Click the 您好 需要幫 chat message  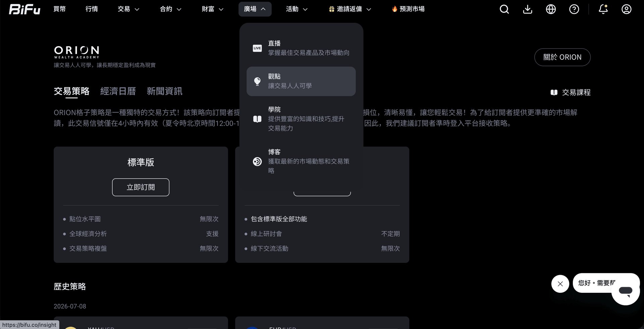point(596,283)
